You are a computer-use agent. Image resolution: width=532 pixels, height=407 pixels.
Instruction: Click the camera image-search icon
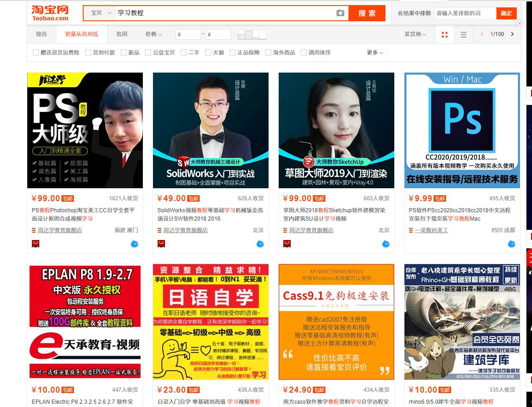pos(340,13)
